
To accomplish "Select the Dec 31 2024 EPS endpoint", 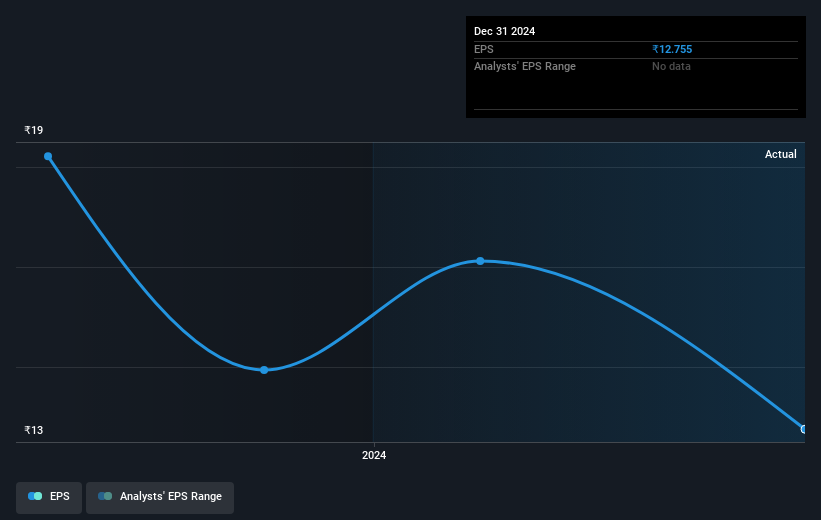I will [x=803, y=429].
